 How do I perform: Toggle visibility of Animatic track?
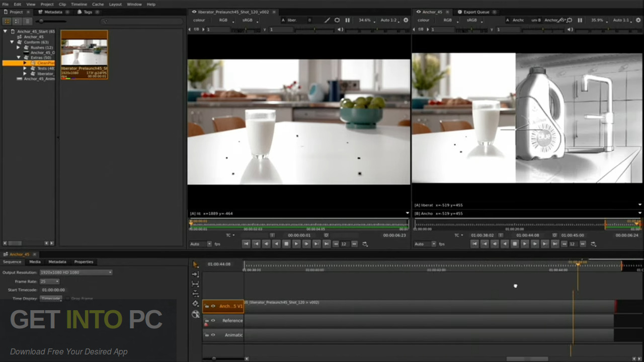pos(213,335)
